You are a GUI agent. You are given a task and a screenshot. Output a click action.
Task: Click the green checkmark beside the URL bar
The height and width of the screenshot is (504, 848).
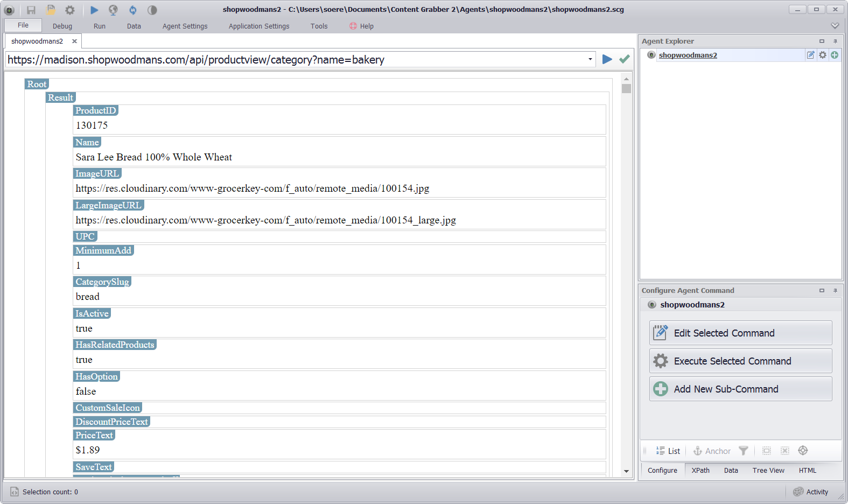[624, 59]
